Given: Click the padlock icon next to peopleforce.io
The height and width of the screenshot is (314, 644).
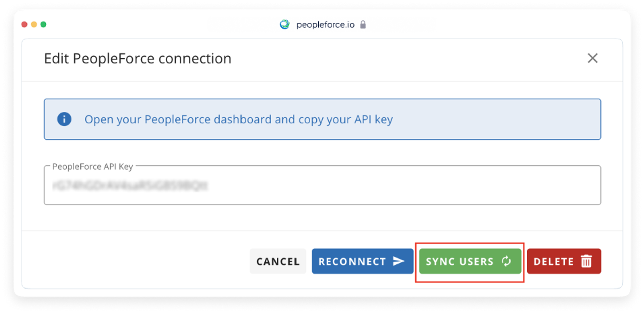Looking at the screenshot, I should pos(363,24).
